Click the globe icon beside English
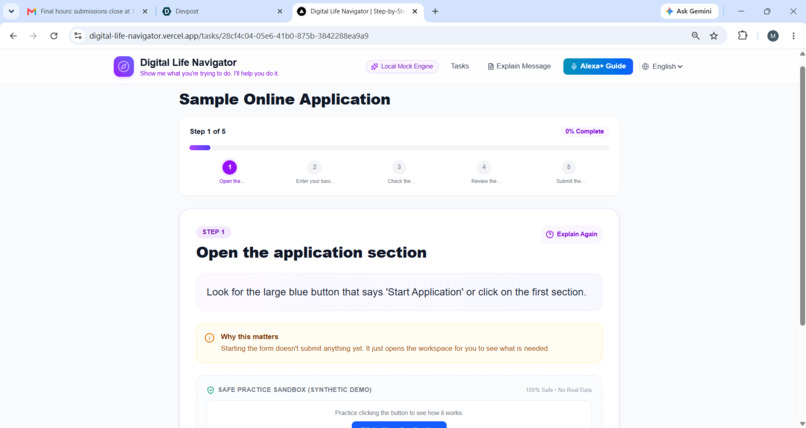Image resolution: width=806 pixels, height=428 pixels. pyautogui.click(x=646, y=66)
